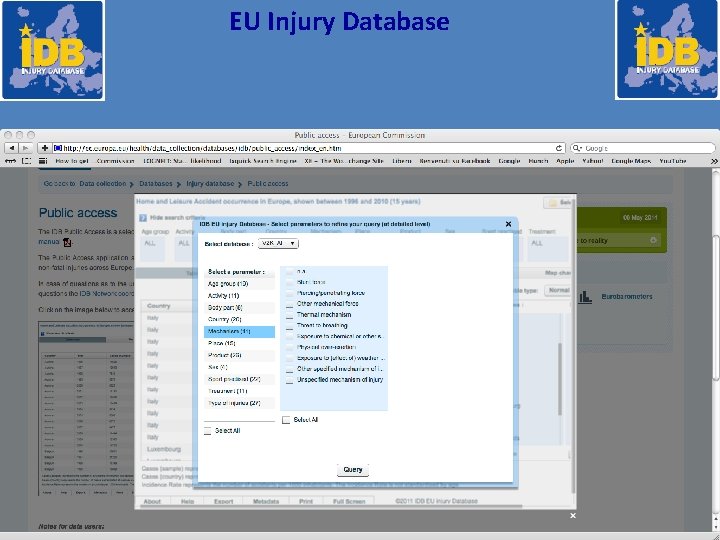This screenshot has width=720, height=540.
Task: Open the YouTube bookmark
Action: point(673,161)
